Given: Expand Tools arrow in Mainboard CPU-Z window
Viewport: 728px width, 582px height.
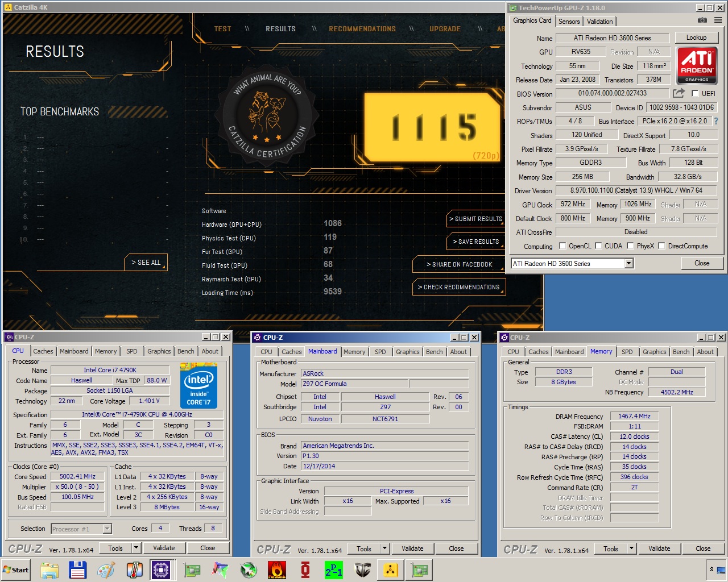Looking at the screenshot, I should tap(384, 548).
